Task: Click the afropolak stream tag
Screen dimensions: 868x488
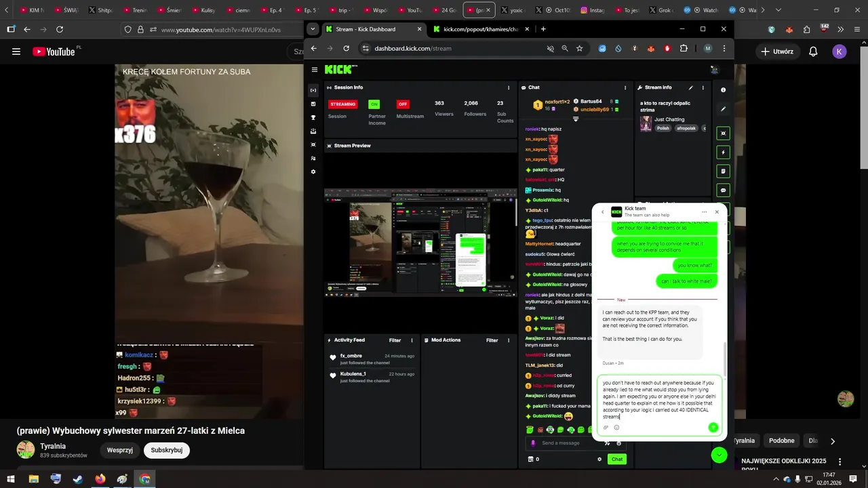Action: [x=686, y=128]
